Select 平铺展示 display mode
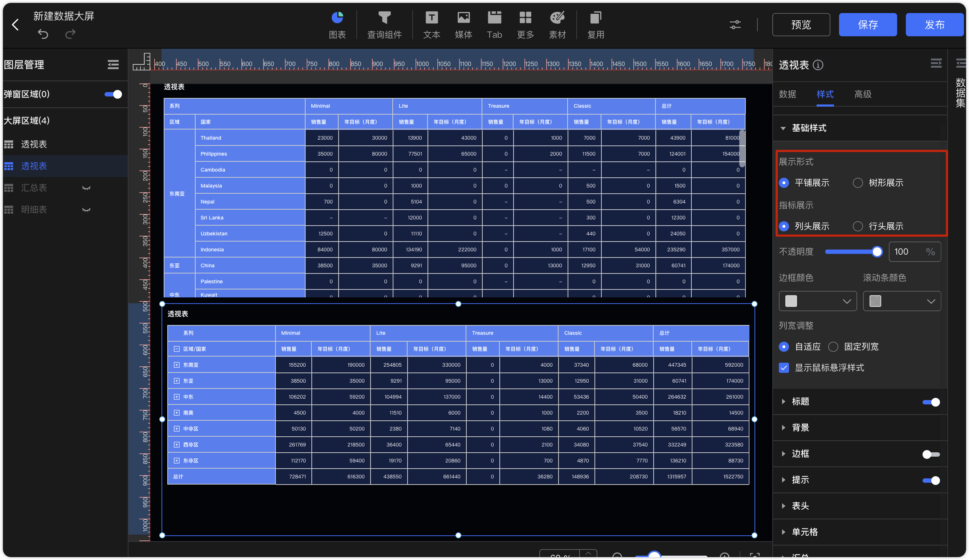Screen dimensions: 969x560 click(x=784, y=182)
